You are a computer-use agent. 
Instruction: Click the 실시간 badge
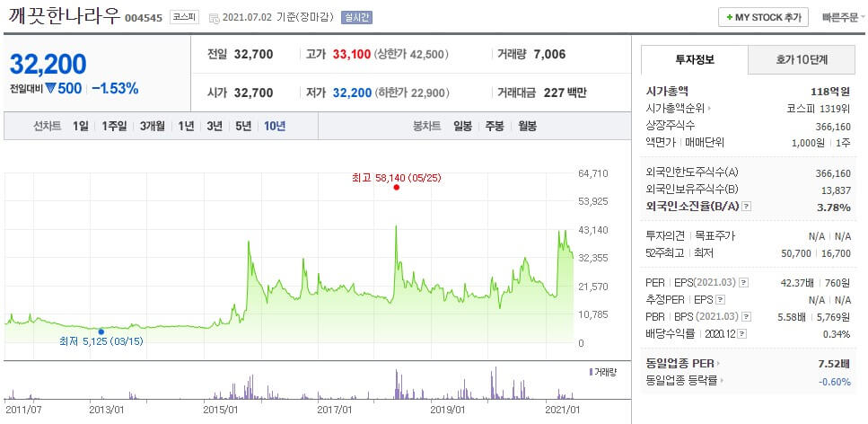click(357, 17)
